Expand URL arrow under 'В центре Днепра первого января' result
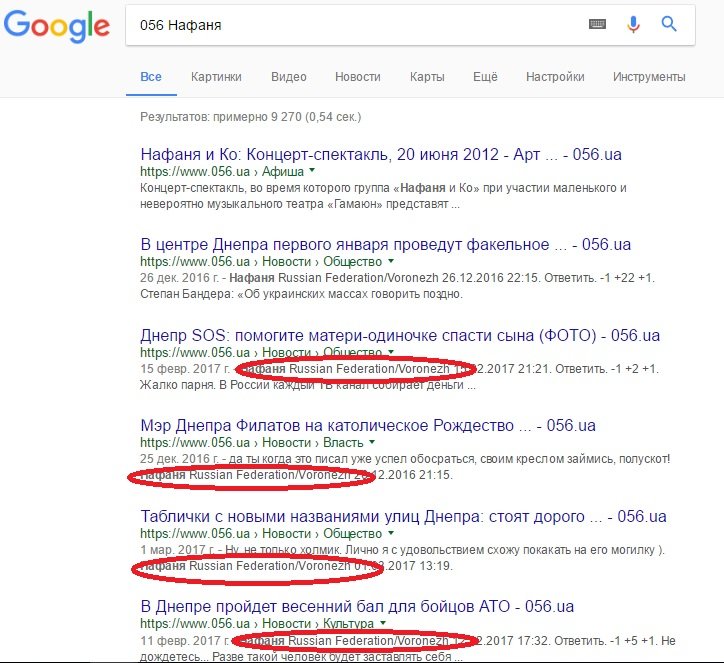This screenshot has width=724, height=663. click(x=391, y=261)
